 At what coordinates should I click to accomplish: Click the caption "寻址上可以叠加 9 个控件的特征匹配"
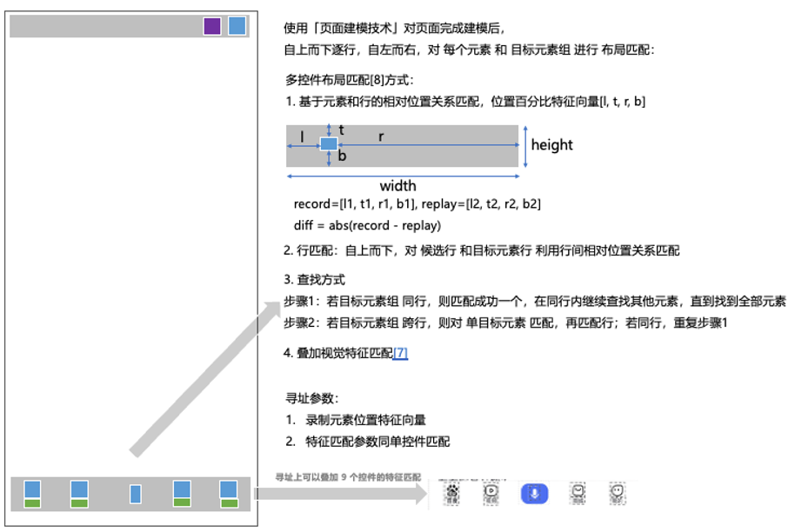tap(348, 476)
